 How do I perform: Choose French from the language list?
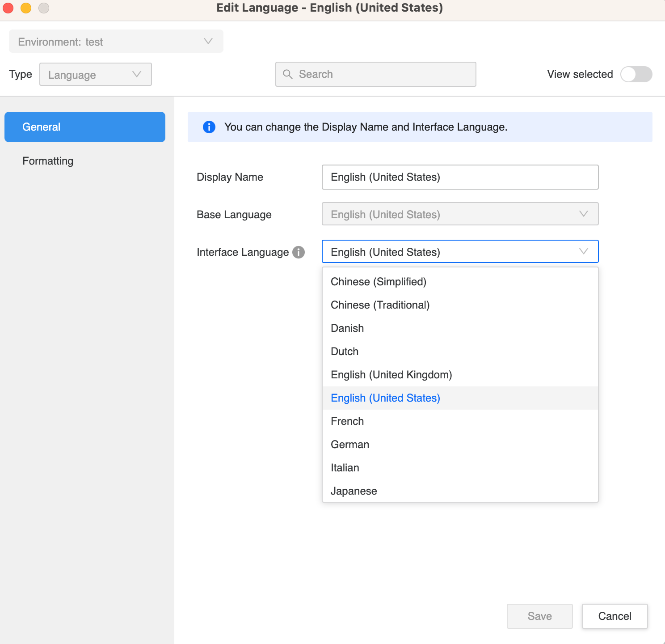click(347, 421)
